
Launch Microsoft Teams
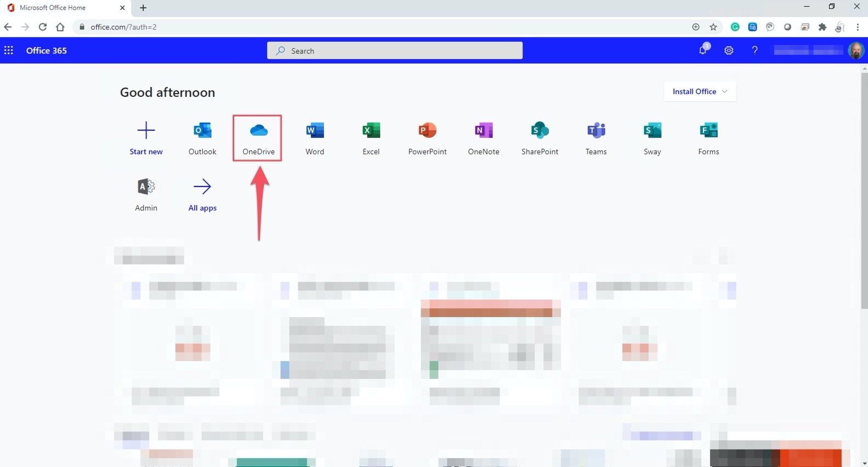coord(596,138)
